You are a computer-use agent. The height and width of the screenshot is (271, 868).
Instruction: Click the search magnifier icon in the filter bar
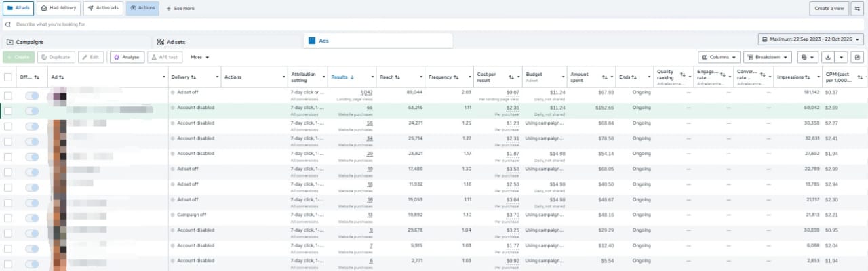(8, 24)
